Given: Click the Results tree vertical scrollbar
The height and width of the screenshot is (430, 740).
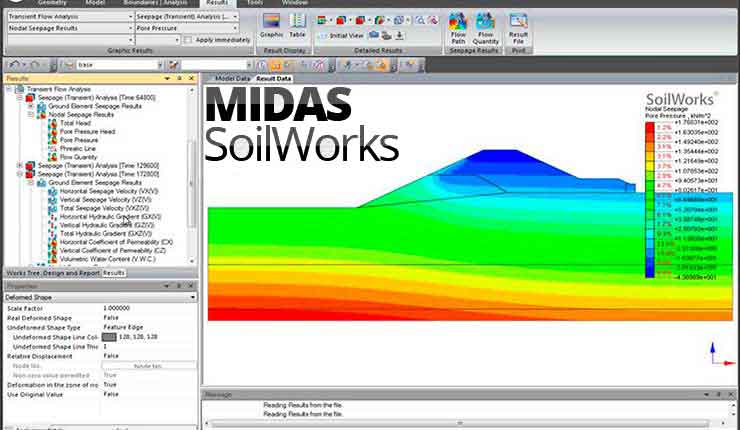Looking at the screenshot, I should 191,184.
